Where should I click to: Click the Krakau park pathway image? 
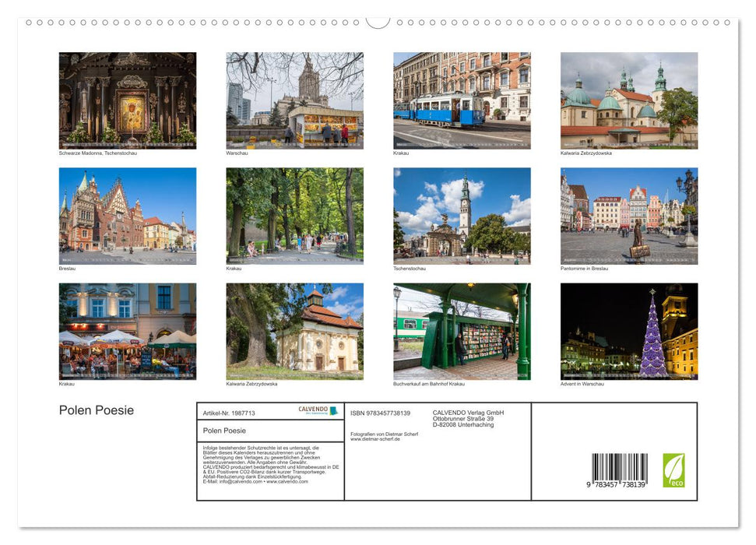point(295,215)
